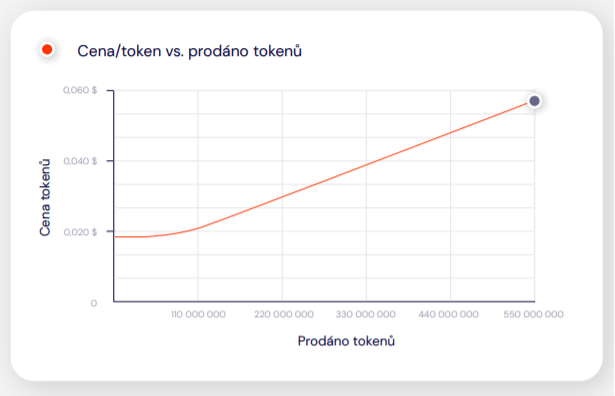Click the 0,020 $ y-axis label
This screenshot has width=615, height=396.
coord(80,232)
